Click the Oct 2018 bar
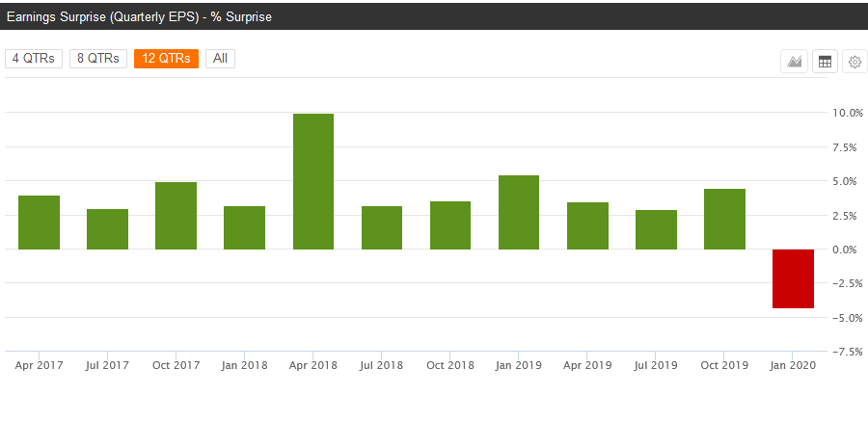Screen dimensions: 868x421 [450, 225]
